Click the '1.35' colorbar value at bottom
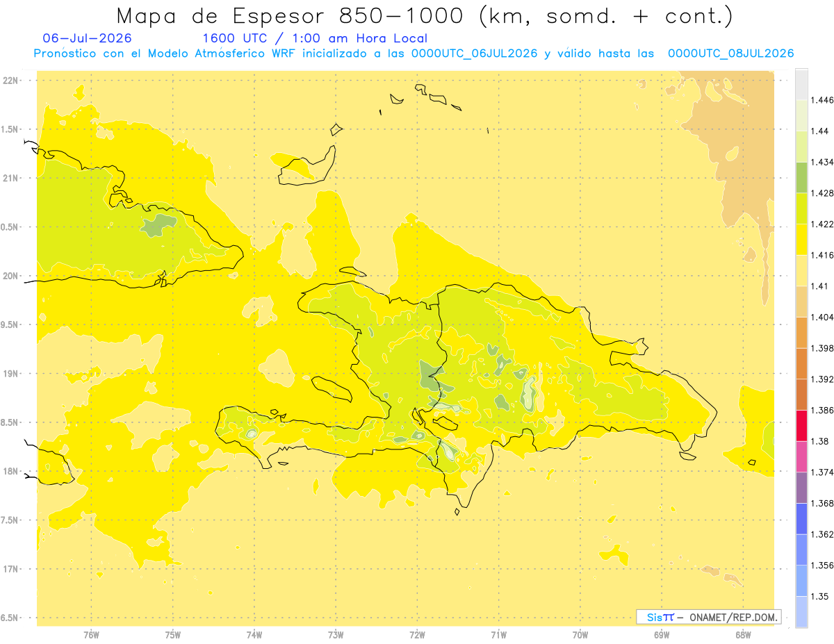834x644 pixels. tap(821, 596)
